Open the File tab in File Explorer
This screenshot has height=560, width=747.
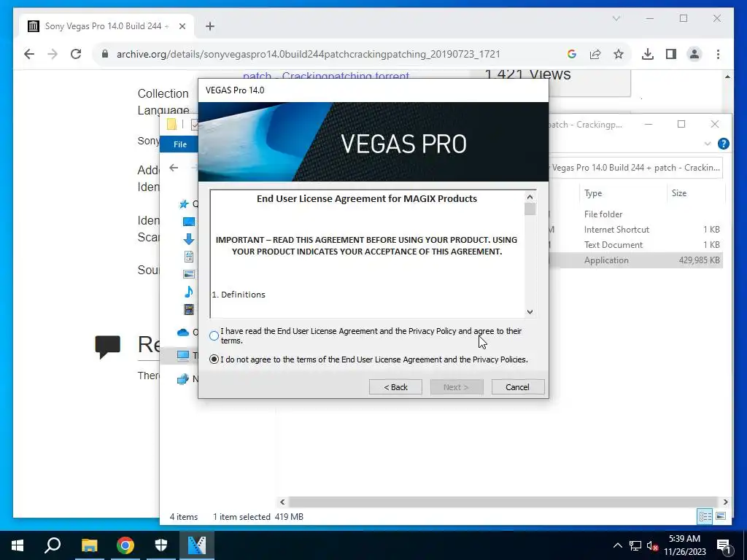pos(180,144)
